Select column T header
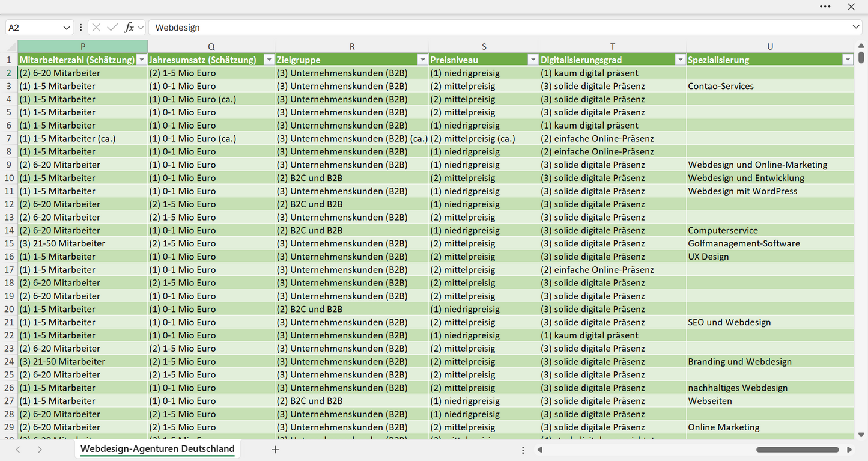The width and height of the screenshot is (868, 461). (613, 47)
